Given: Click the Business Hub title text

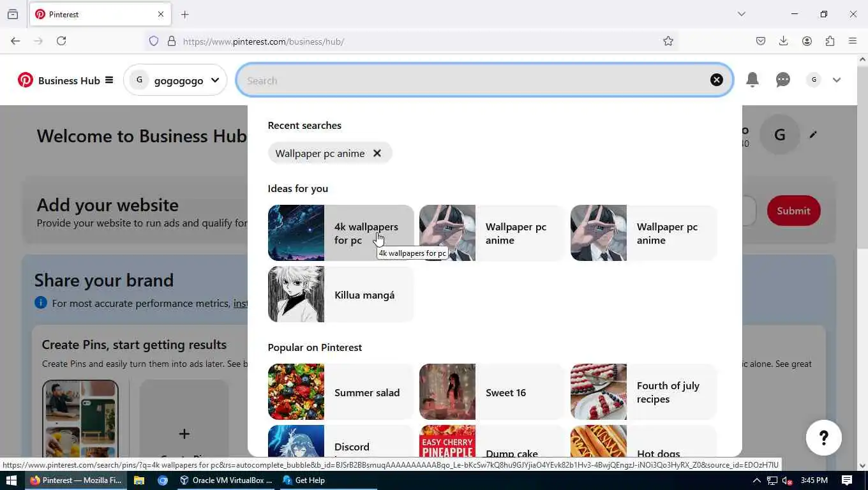Looking at the screenshot, I should click(69, 80).
